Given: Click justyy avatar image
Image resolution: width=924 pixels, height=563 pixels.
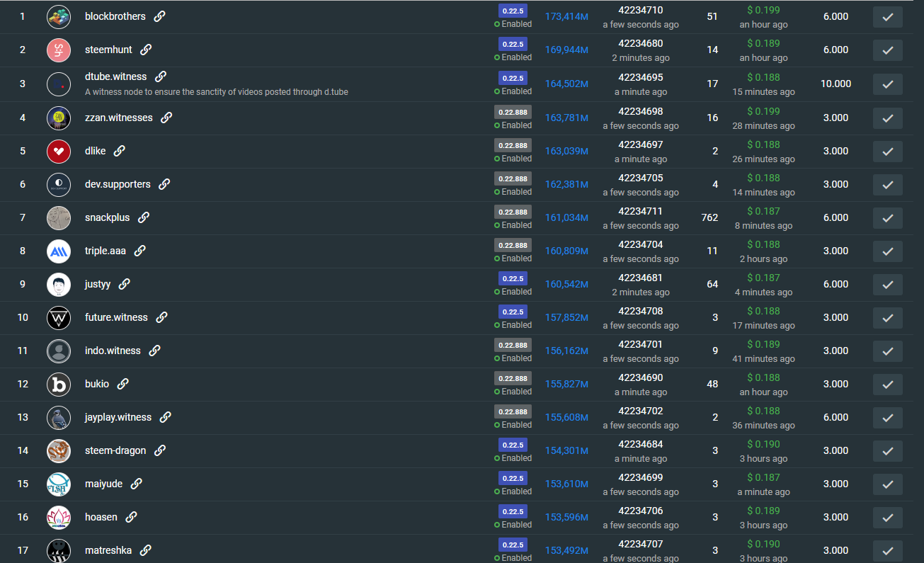Looking at the screenshot, I should 59,285.
